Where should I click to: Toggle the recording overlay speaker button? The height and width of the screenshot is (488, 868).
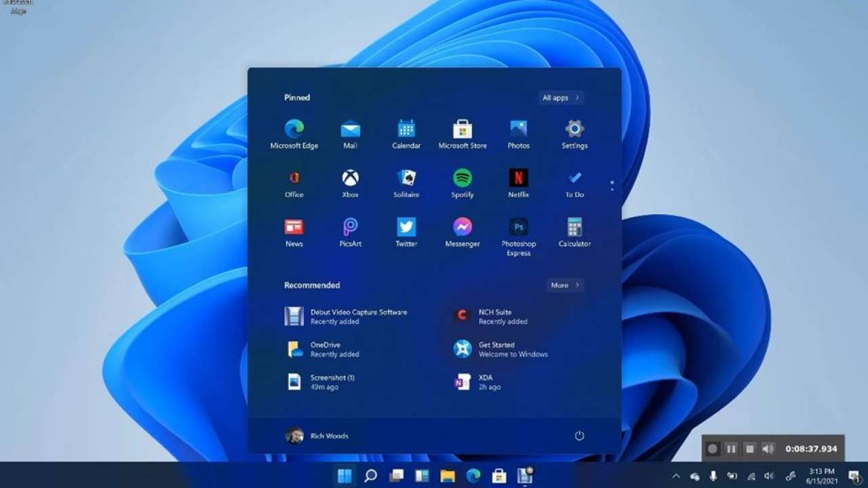pos(768,449)
